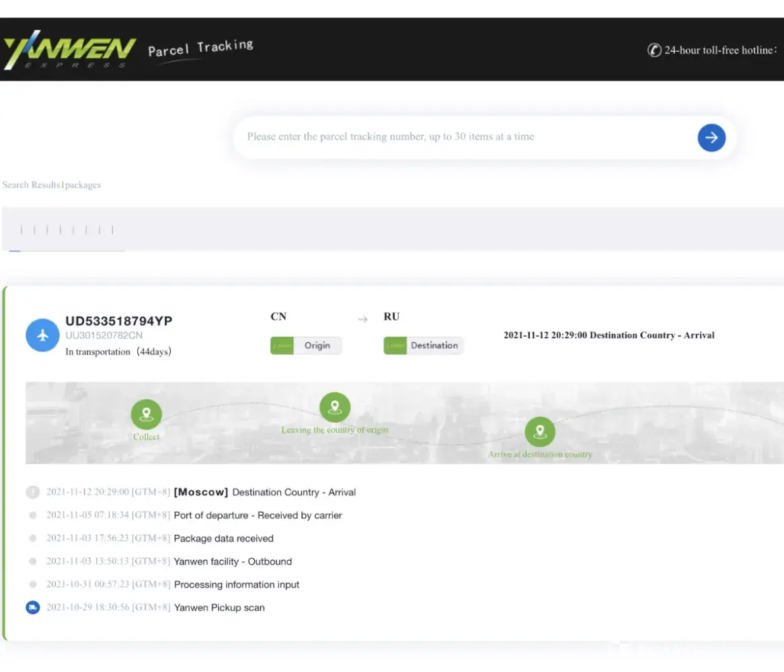The width and height of the screenshot is (784, 672).
Task: Click Yanwen facility - Outbound event
Action: [233, 561]
